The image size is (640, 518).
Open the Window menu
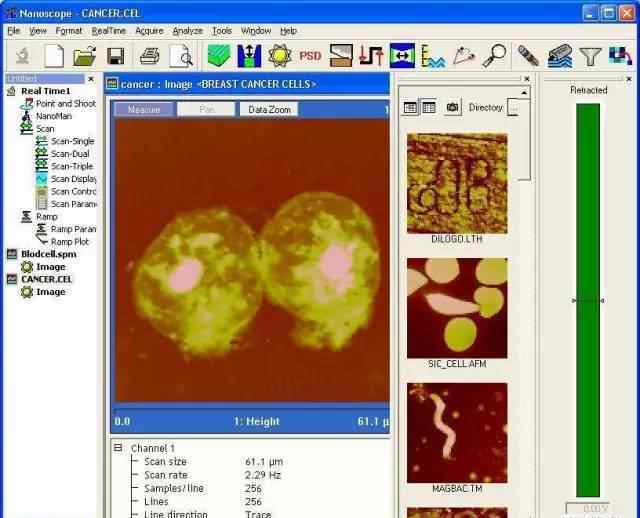tap(256, 31)
